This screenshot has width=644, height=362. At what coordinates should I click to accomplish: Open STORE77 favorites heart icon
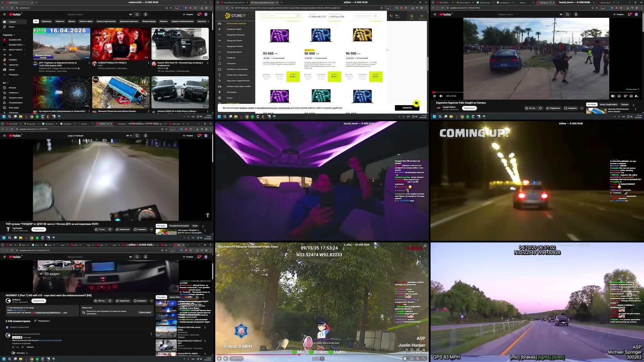[x=421, y=16]
